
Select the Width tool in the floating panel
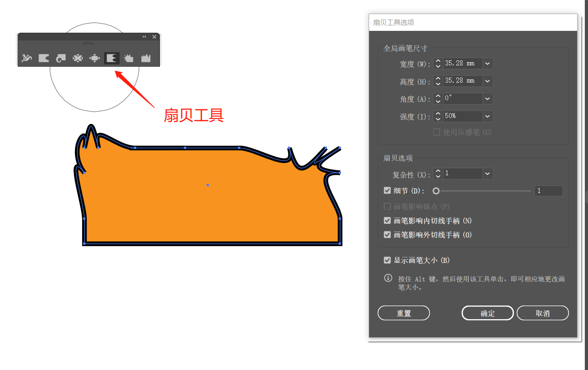27,58
